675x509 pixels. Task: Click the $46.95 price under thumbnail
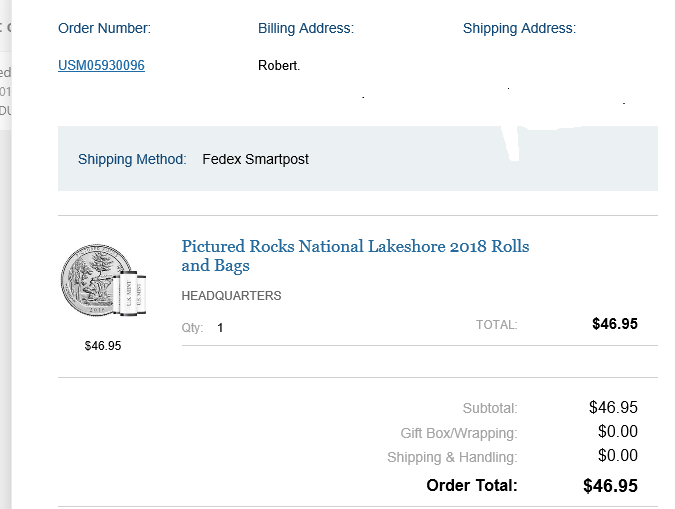pyautogui.click(x=103, y=346)
